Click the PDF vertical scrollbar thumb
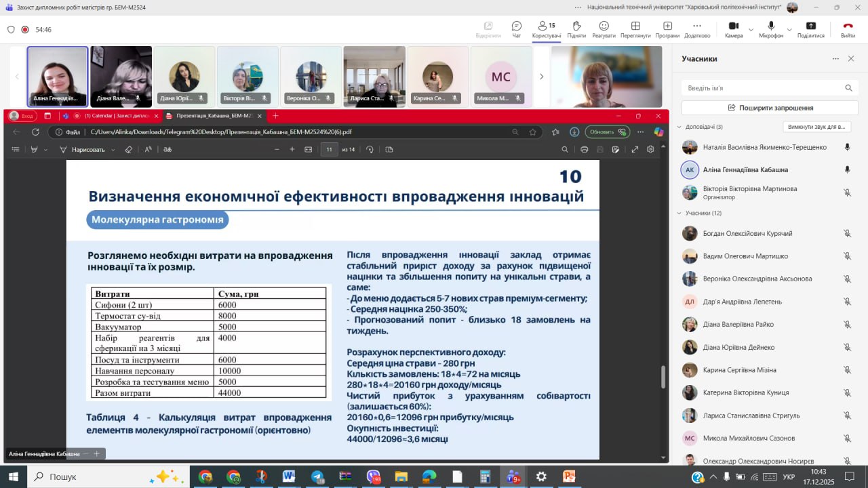The image size is (868, 488). [x=663, y=378]
